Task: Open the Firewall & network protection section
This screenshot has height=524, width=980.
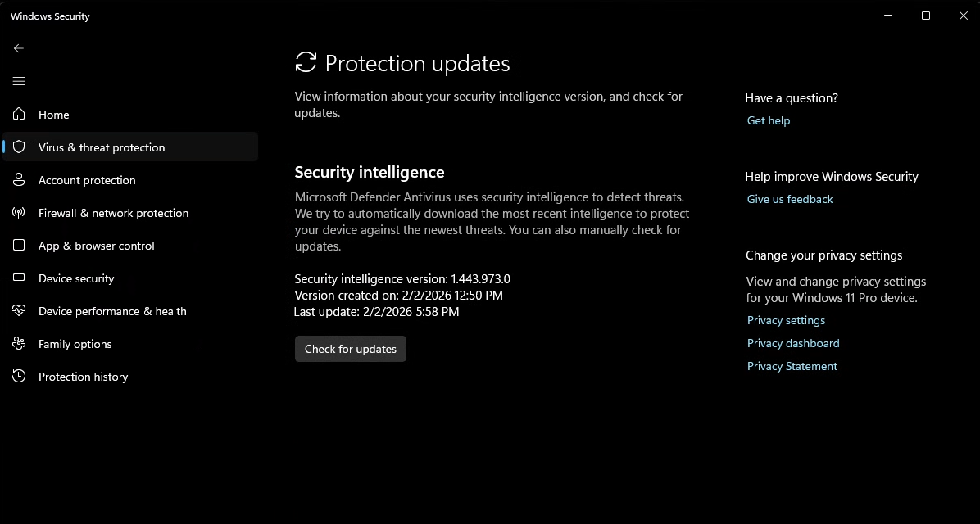Action: [x=113, y=213]
